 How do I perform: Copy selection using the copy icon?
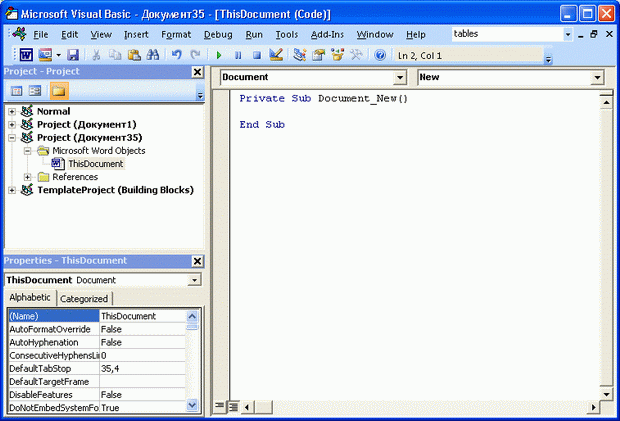click(x=115, y=55)
